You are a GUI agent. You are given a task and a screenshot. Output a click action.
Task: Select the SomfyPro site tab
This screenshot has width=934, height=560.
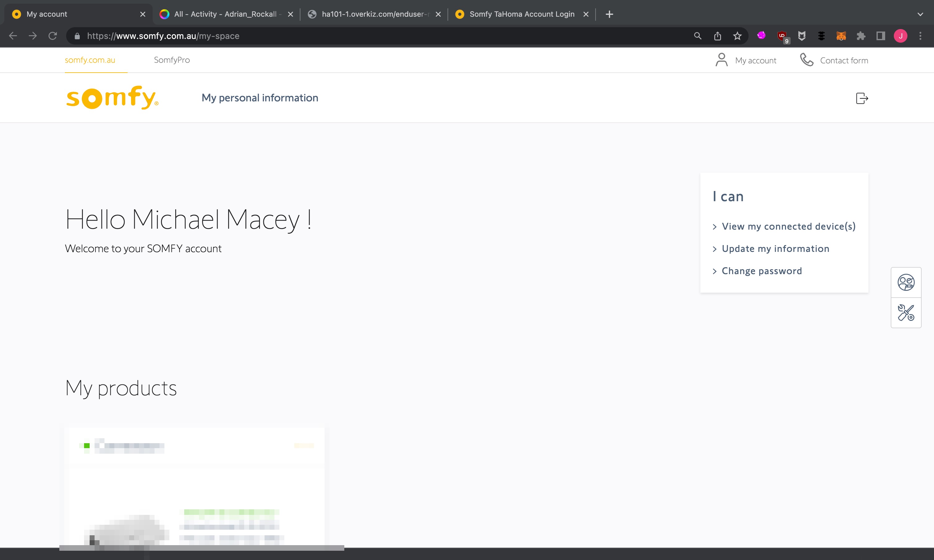(x=172, y=60)
